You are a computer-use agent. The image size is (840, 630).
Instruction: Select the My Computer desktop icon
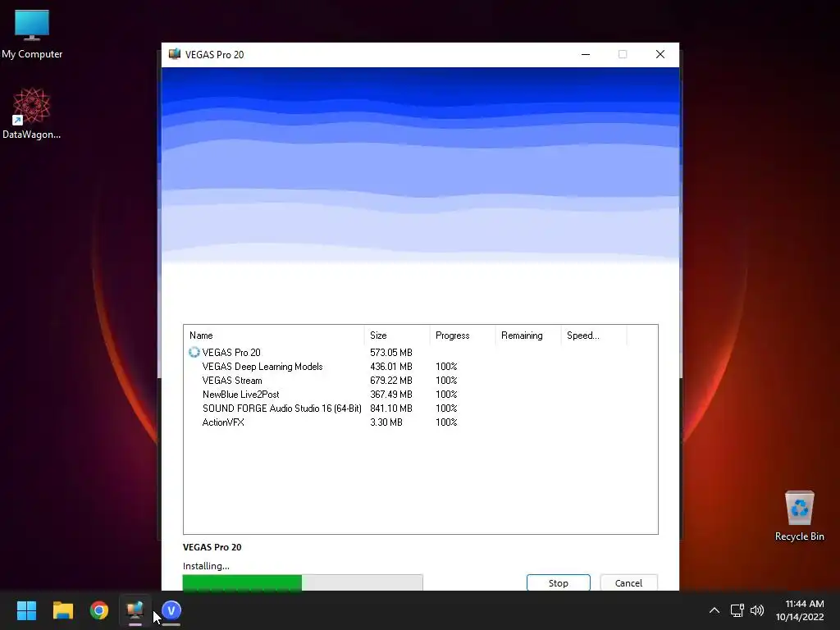tap(32, 34)
